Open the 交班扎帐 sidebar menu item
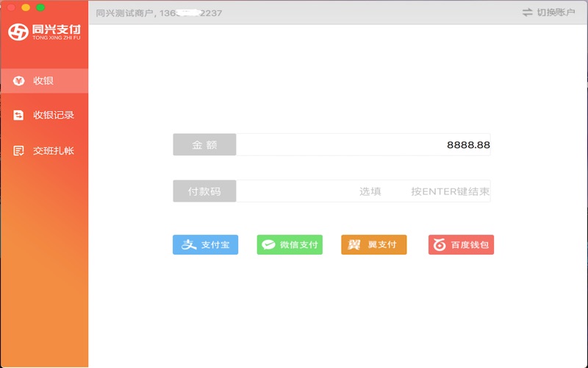 coord(44,151)
